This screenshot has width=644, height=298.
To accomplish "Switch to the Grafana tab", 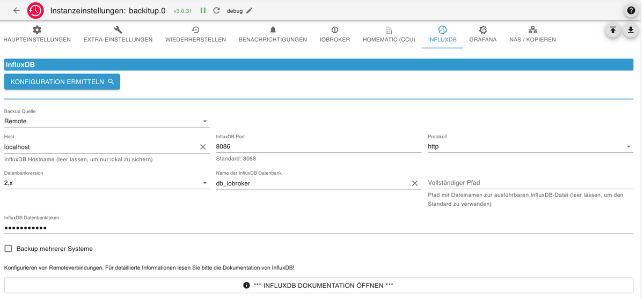I will pos(483,34).
